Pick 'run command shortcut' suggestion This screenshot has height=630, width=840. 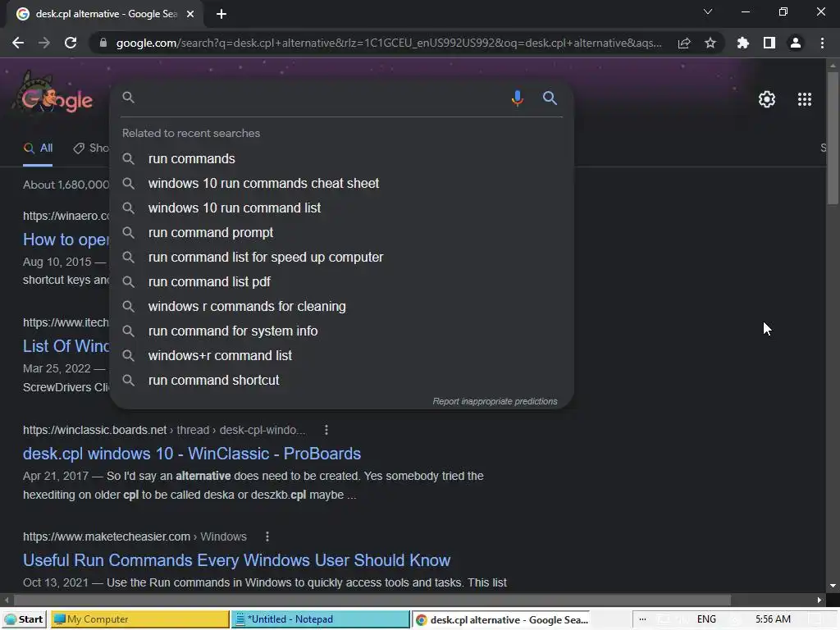[x=341, y=381]
